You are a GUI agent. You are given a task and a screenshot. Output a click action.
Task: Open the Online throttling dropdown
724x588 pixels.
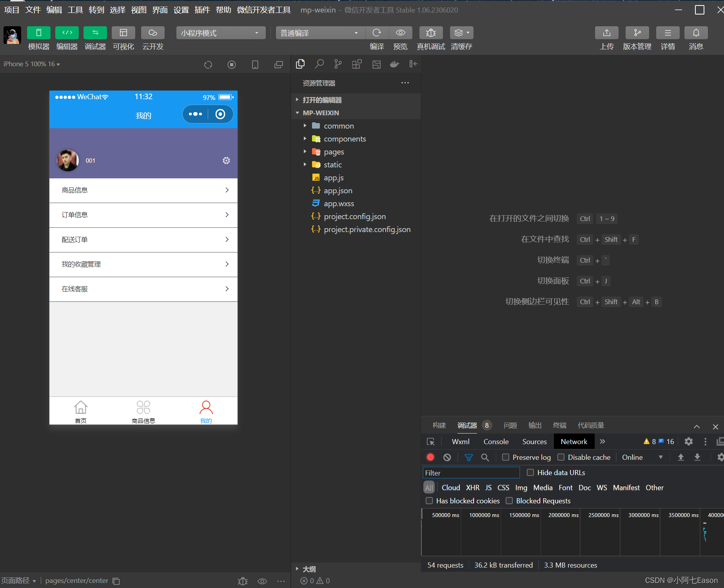(x=642, y=457)
